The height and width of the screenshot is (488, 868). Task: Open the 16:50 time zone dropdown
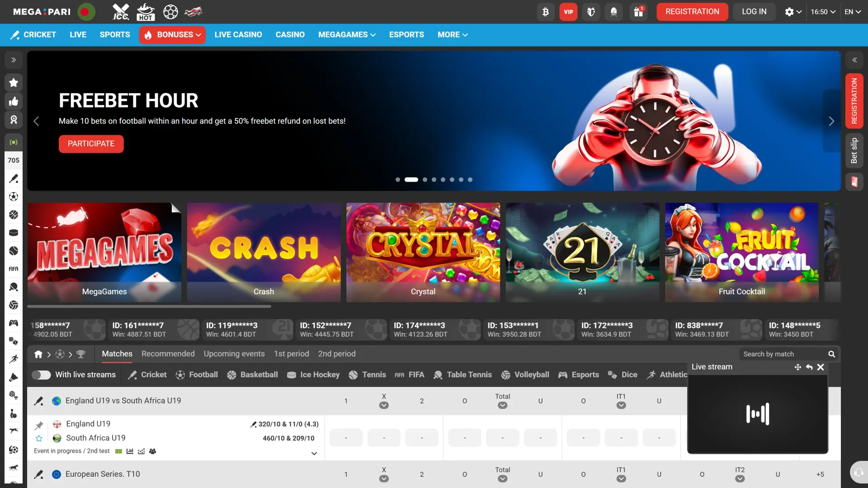tap(823, 12)
